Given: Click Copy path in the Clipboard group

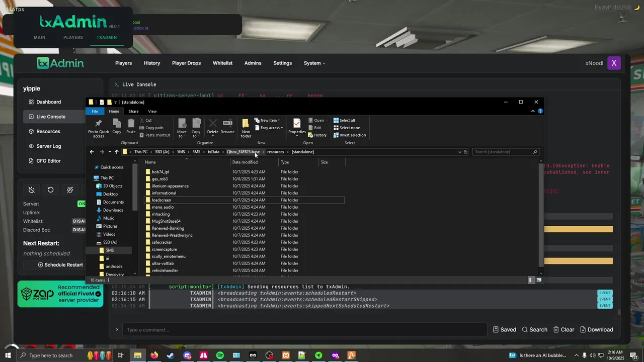Looking at the screenshot, I should point(151,128).
